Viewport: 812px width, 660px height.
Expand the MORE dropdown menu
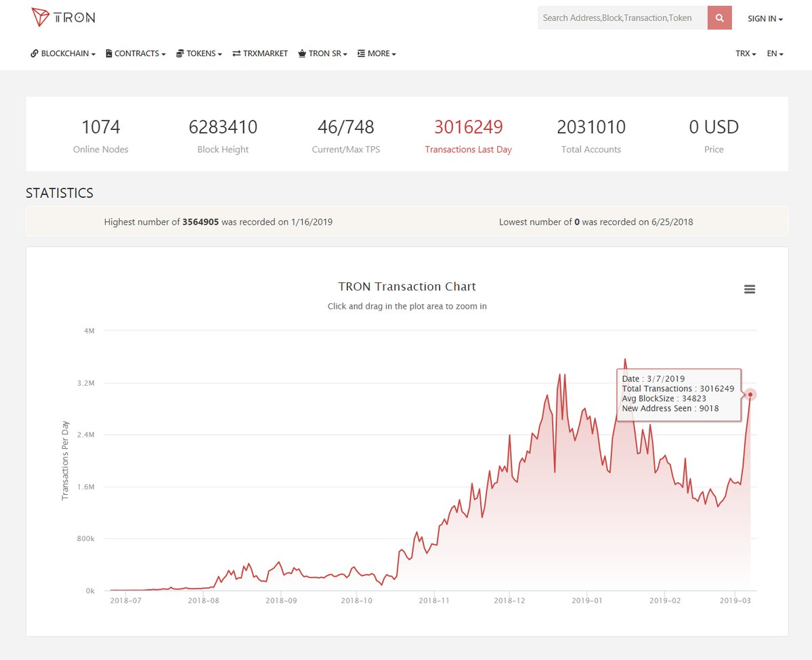coord(377,53)
